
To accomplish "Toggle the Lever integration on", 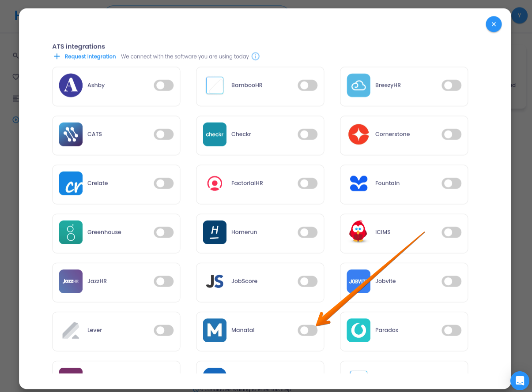I will point(163,330).
